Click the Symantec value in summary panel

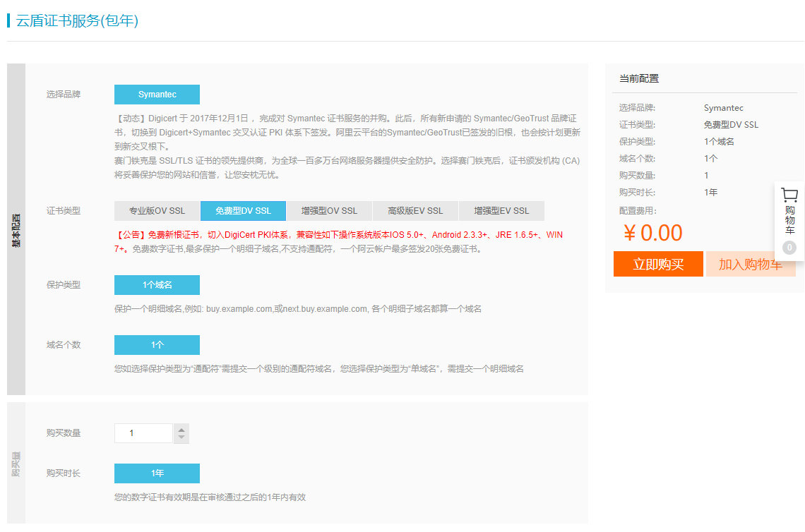[723, 108]
